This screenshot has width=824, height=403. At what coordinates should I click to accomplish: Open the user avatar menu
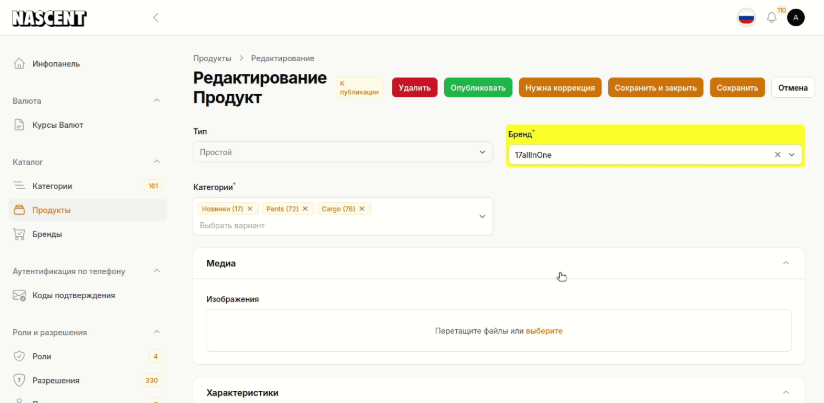[796, 17]
